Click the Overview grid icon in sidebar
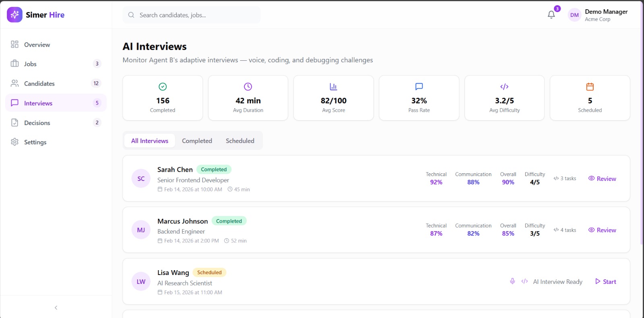This screenshot has height=318, width=644. click(15, 44)
